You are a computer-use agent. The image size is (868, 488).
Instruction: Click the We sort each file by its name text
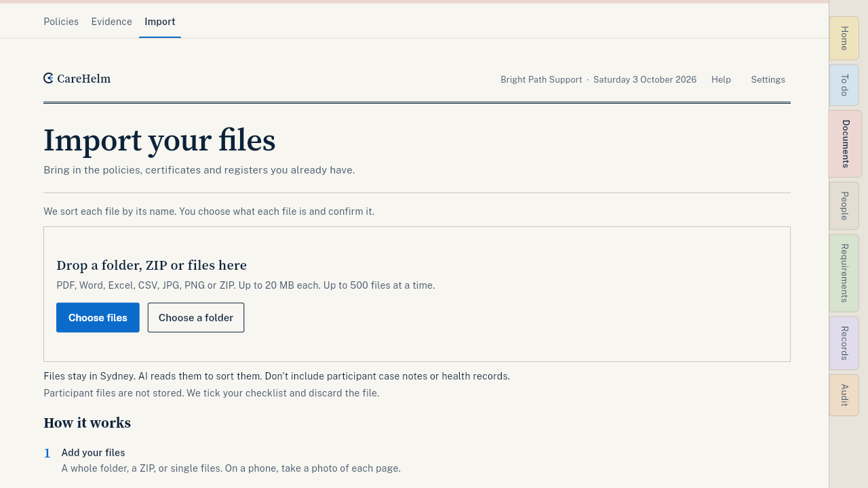(x=209, y=211)
